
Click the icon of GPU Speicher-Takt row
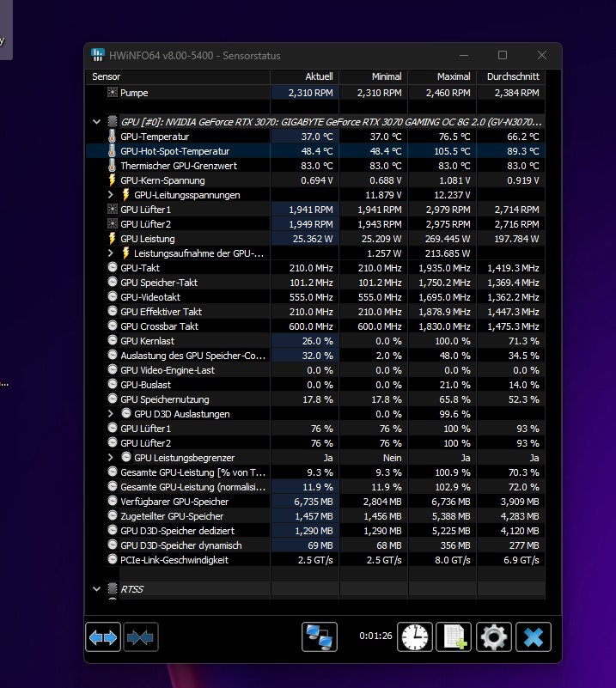[113, 282]
